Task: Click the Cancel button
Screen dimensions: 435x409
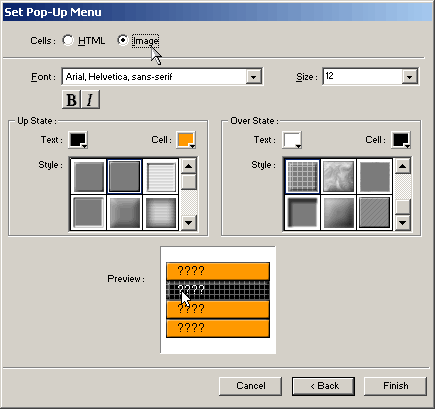Action: [251, 386]
